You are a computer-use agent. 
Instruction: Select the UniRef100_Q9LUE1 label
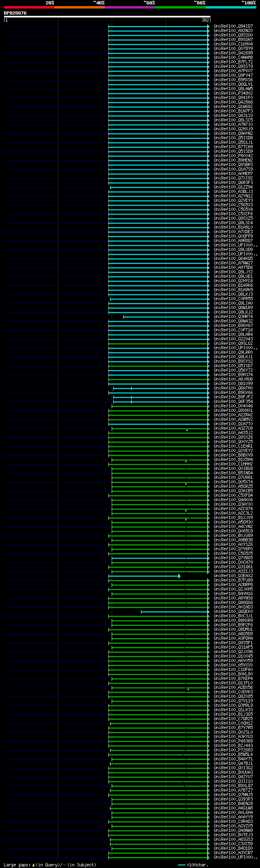pyautogui.click(x=233, y=276)
